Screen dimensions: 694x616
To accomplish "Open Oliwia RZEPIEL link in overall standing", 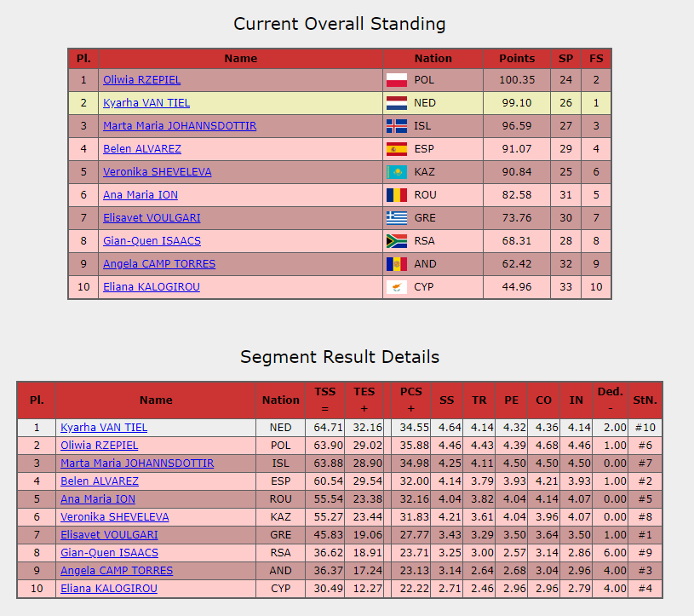I will (141, 80).
